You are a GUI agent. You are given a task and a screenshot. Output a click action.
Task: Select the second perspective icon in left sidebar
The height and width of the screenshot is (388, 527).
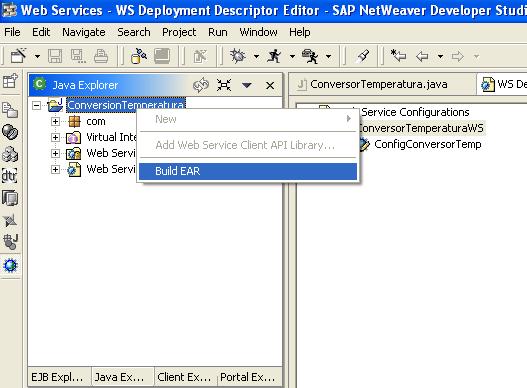click(x=10, y=110)
